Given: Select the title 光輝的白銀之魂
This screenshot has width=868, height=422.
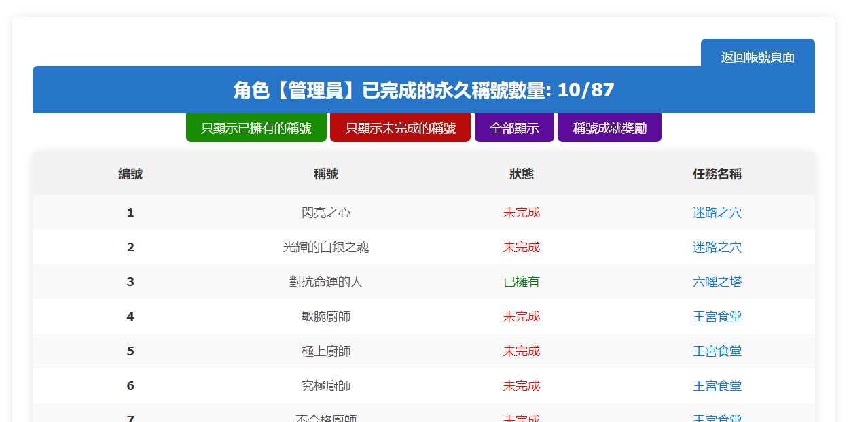Looking at the screenshot, I should click(326, 247).
